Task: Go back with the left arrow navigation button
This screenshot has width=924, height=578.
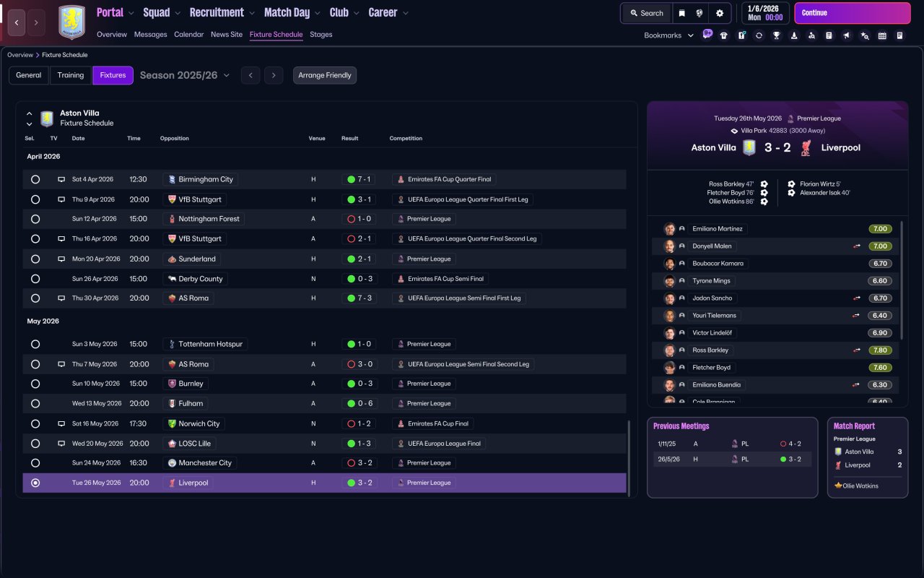Action: coord(17,22)
